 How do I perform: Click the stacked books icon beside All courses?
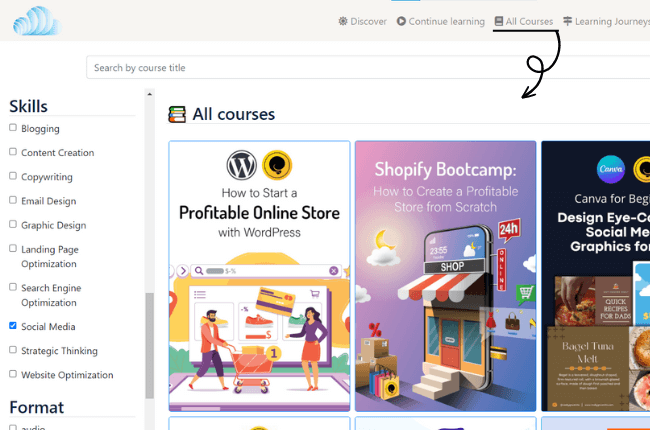point(177,115)
